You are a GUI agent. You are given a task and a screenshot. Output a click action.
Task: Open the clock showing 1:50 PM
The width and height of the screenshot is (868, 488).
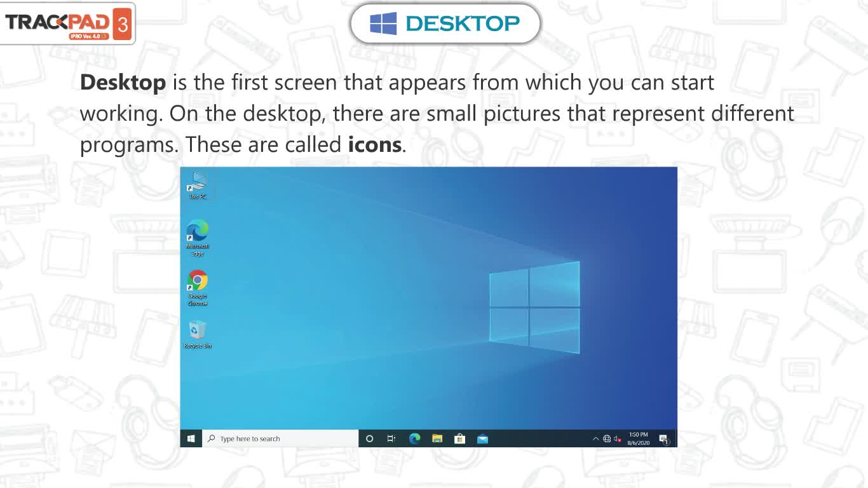click(x=638, y=438)
